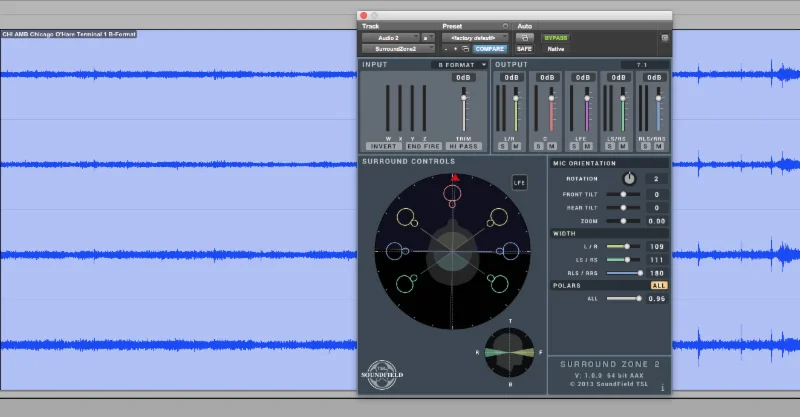Open the Audio 2 track selector dropdown
The image size is (800, 417).
coord(390,38)
